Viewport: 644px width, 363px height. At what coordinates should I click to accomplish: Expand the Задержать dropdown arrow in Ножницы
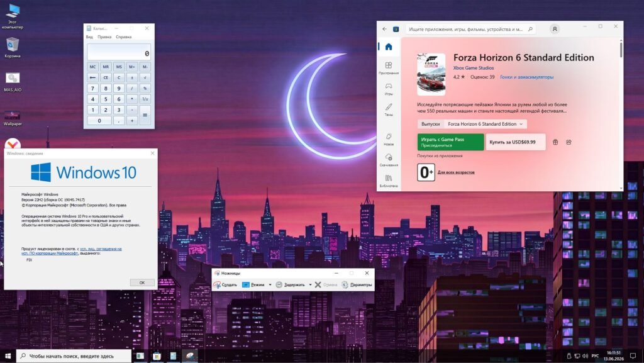pyautogui.click(x=310, y=284)
